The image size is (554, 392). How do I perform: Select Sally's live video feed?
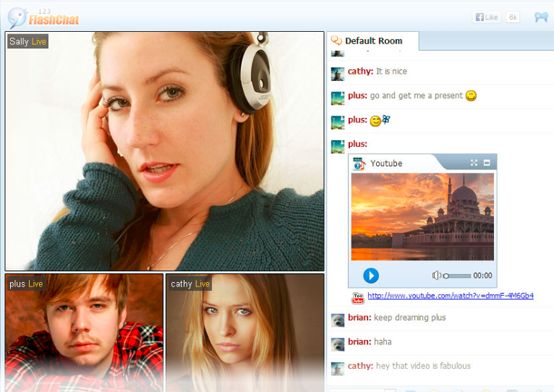pos(165,151)
